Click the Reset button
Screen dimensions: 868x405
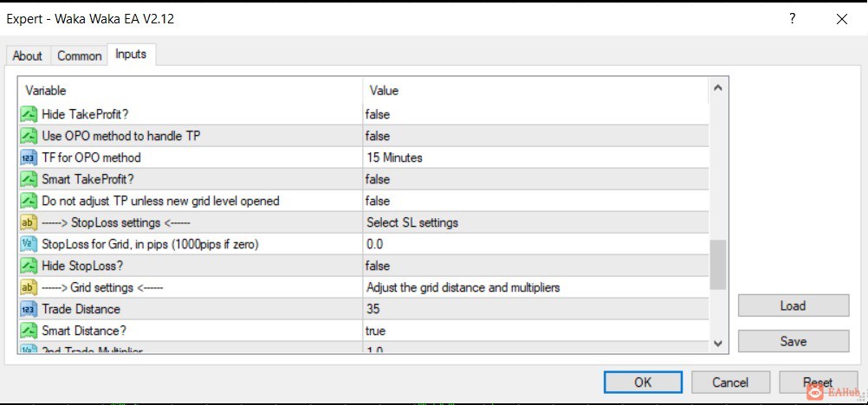click(x=818, y=382)
